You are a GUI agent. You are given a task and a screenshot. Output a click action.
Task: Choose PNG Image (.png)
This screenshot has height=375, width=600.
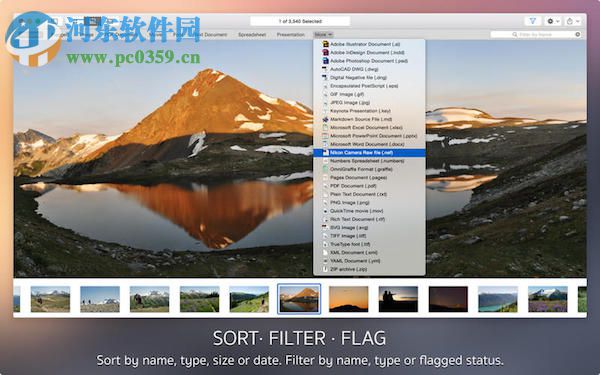pos(369,203)
